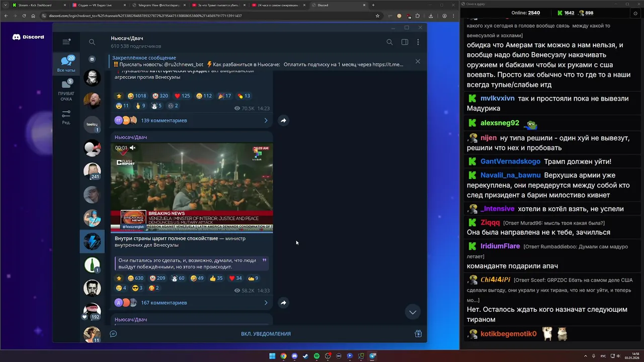Viewport: 644px width, 362px height.
Task: Click the 320 clown reaction
Action: coord(160,96)
